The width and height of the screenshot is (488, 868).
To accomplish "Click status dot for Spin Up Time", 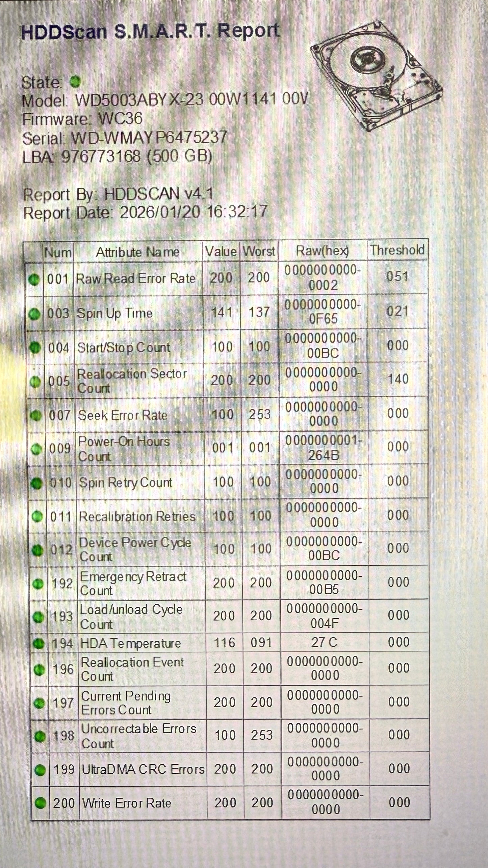I will 34,314.
